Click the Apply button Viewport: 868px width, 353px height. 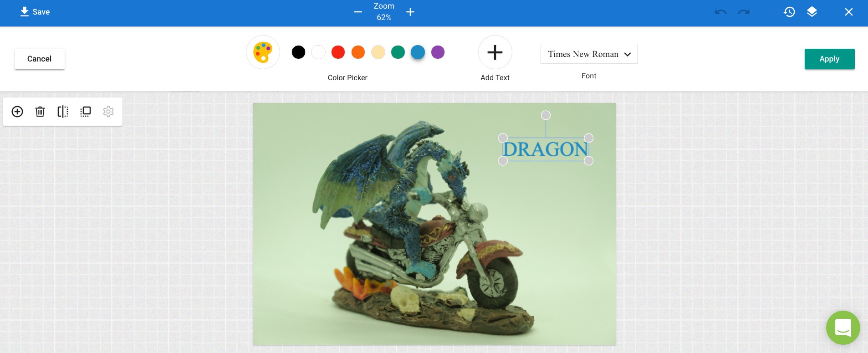[x=829, y=59]
